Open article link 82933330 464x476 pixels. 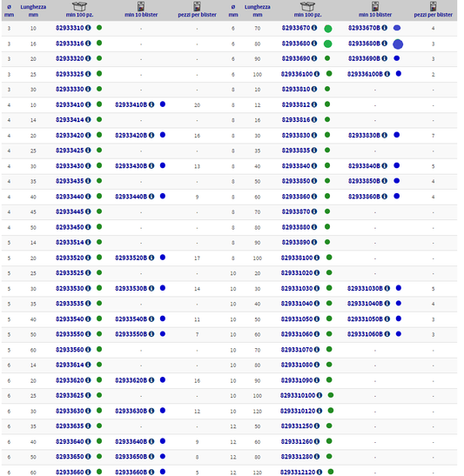70,90
